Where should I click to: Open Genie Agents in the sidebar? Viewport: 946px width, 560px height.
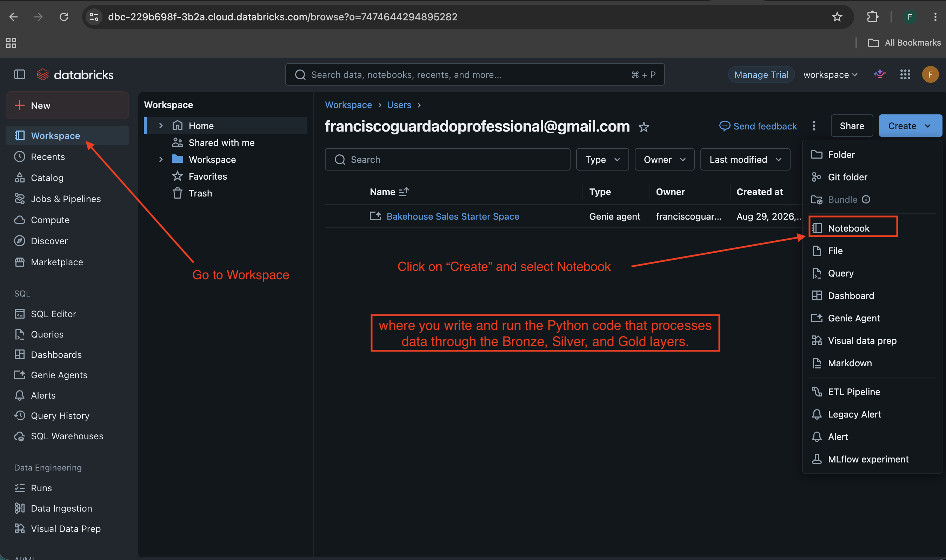[x=67, y=375]
